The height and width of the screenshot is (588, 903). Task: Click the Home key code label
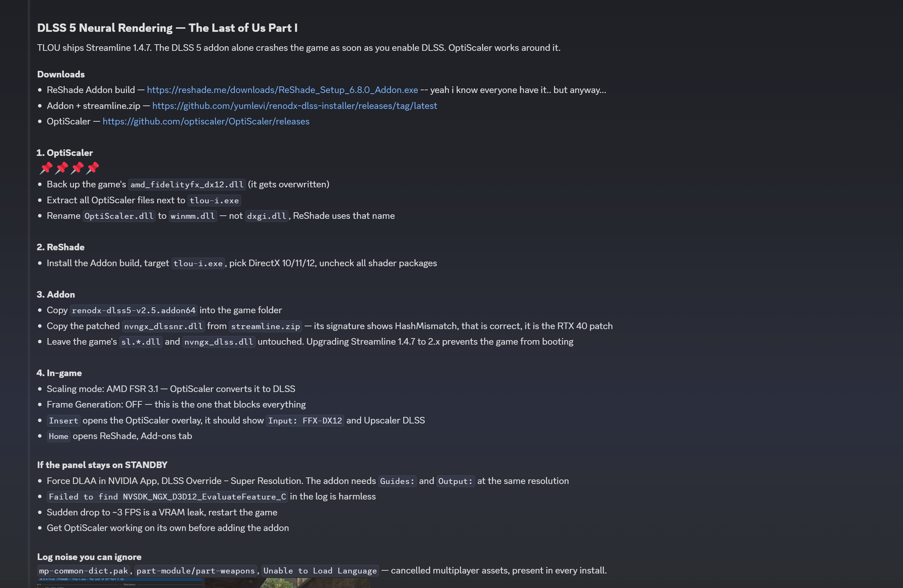point(58,436)
